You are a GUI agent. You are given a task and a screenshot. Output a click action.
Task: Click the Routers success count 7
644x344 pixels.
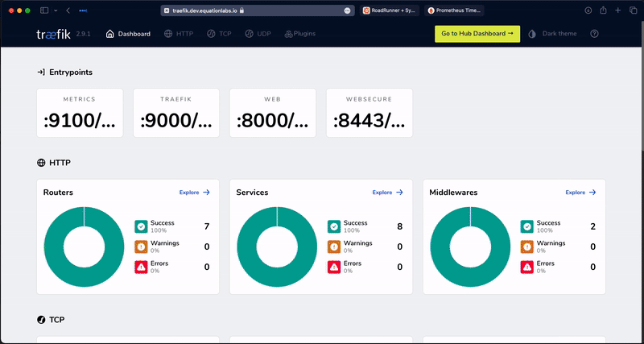pos(207,226)
